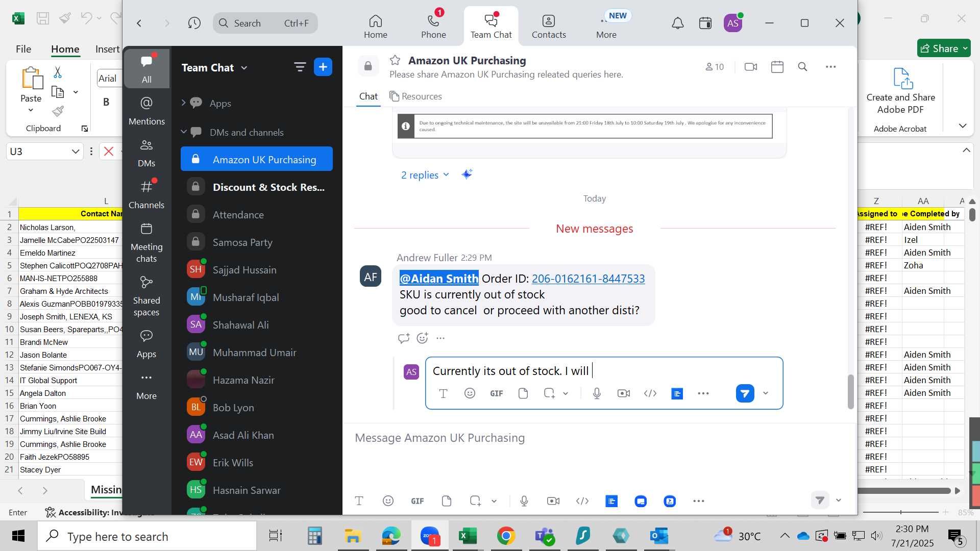Add emoji reaction to Andrew Fuller's message
Image resolution: width=980 pixels, height=551 pixels.
(422, 338)
